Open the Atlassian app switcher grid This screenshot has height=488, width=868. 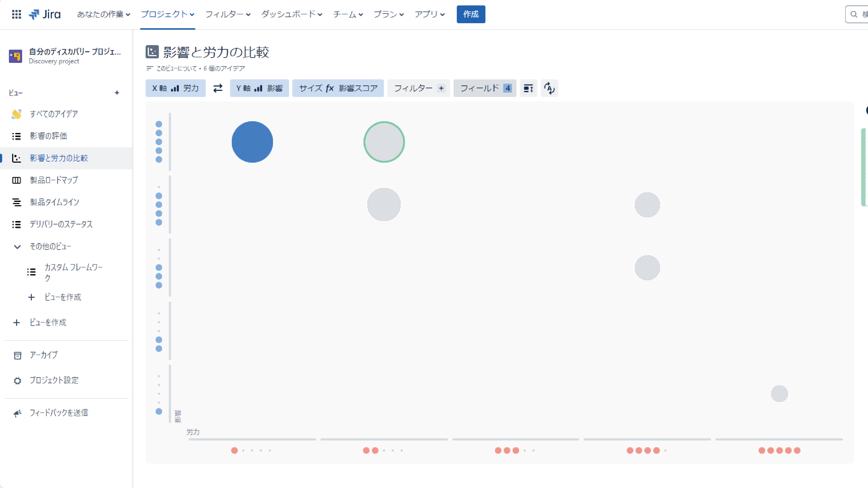(16, 14)
